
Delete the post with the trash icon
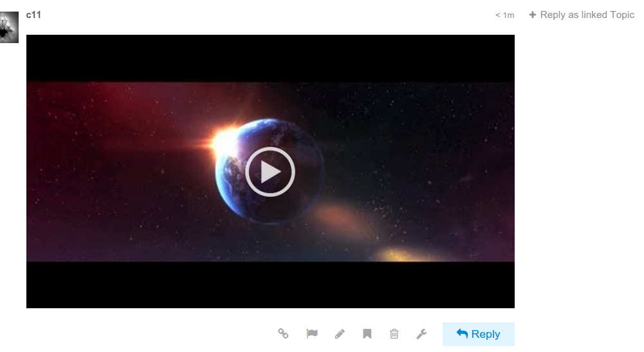pyautogui.click(x=394, y=333)
